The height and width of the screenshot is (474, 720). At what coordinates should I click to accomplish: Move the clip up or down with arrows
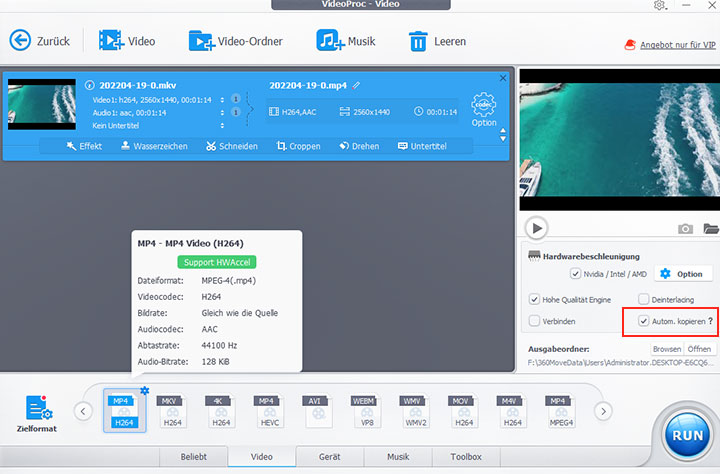click(503, 135)
